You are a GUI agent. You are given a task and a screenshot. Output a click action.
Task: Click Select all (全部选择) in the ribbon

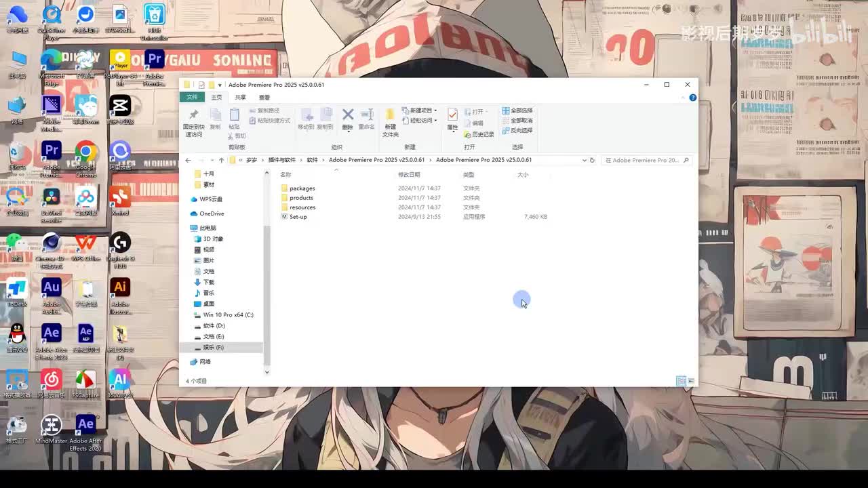(x=517, y=110)
